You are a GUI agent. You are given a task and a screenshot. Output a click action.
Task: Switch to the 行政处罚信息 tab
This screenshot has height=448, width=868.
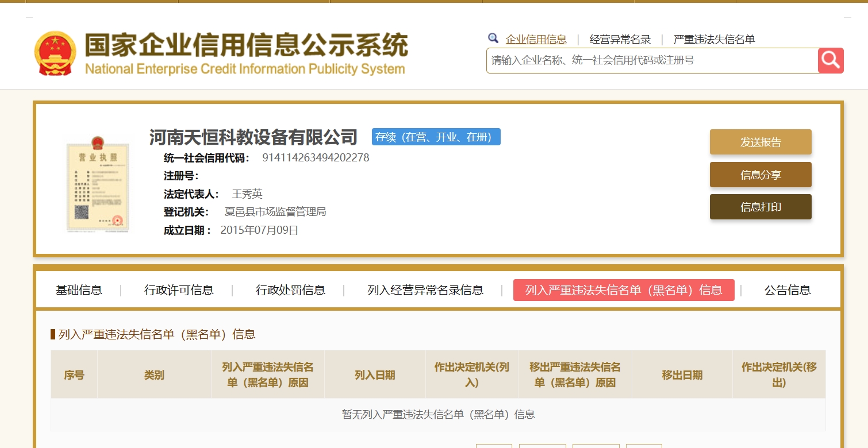coord(290,290)
